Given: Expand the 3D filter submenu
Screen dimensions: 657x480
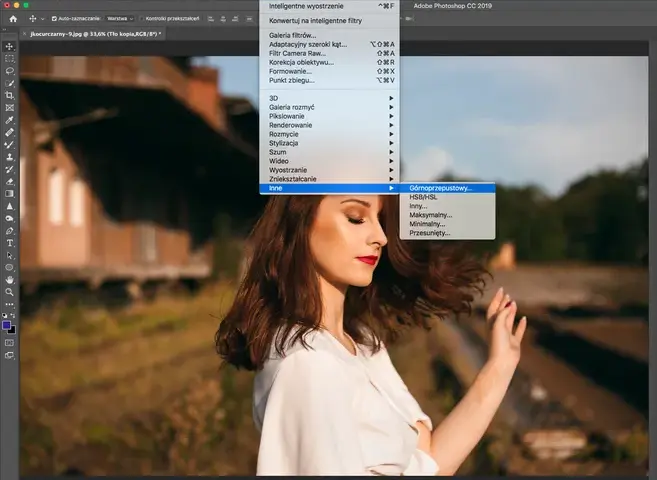Looking at the screenshot, I should click(329, 98).
